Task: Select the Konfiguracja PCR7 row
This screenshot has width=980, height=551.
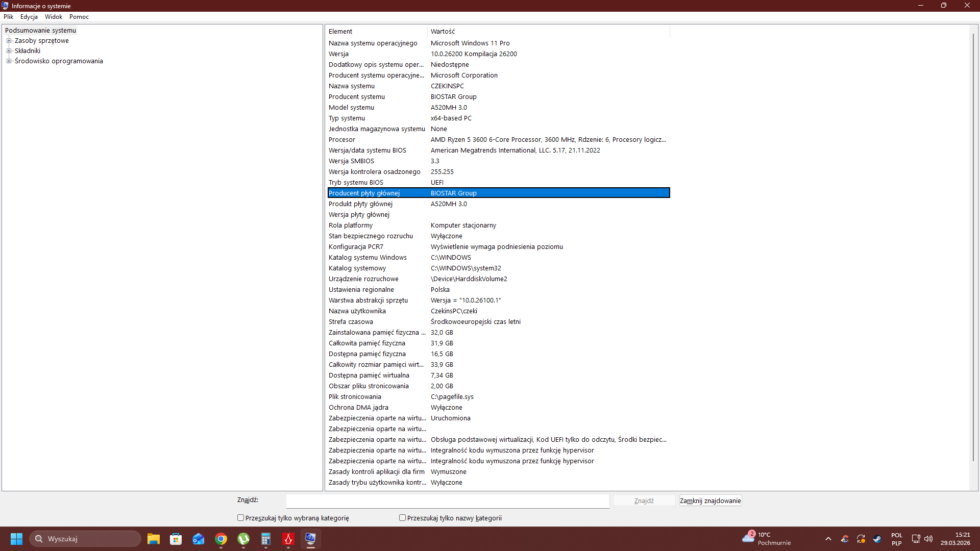Action: click(x=499, y=247)
